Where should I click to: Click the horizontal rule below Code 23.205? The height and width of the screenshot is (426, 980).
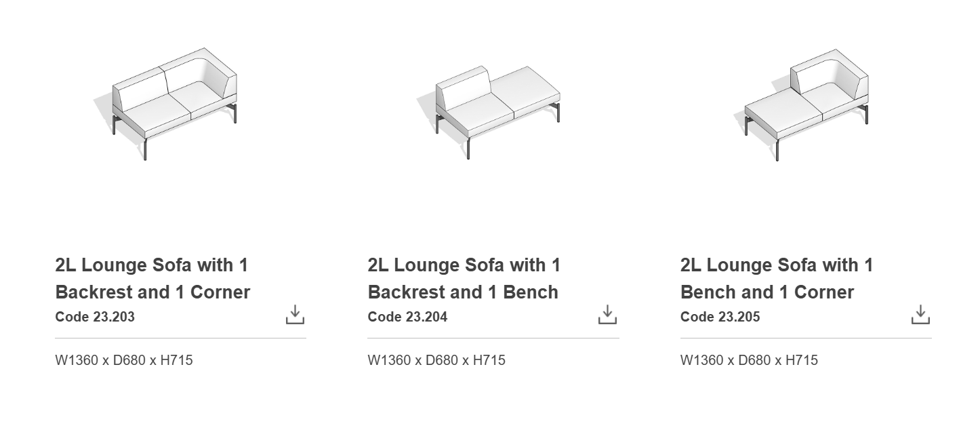tap(806, 338)
